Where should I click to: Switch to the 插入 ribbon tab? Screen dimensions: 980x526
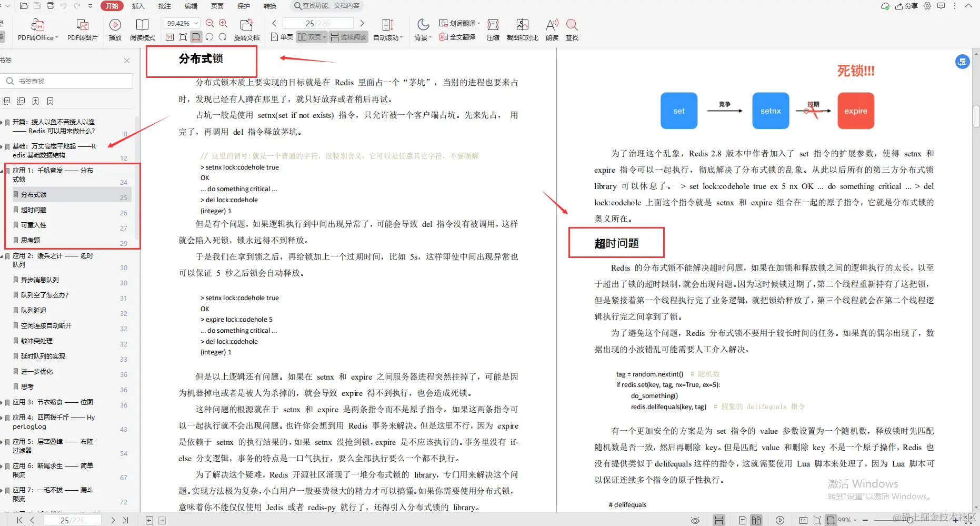pyautogui.click(x=138, y=6)
